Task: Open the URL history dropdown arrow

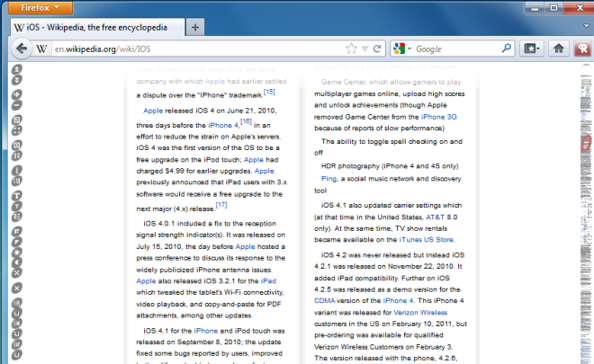Action: point(364,49)
